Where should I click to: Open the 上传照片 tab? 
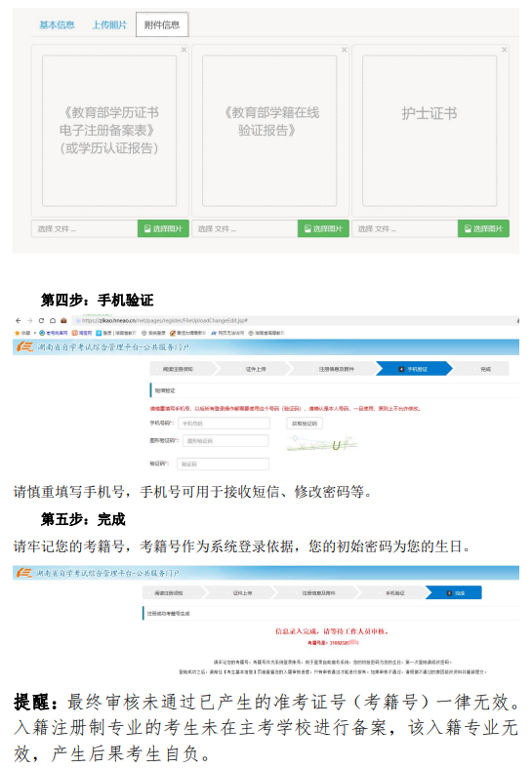tap(109, 24)
